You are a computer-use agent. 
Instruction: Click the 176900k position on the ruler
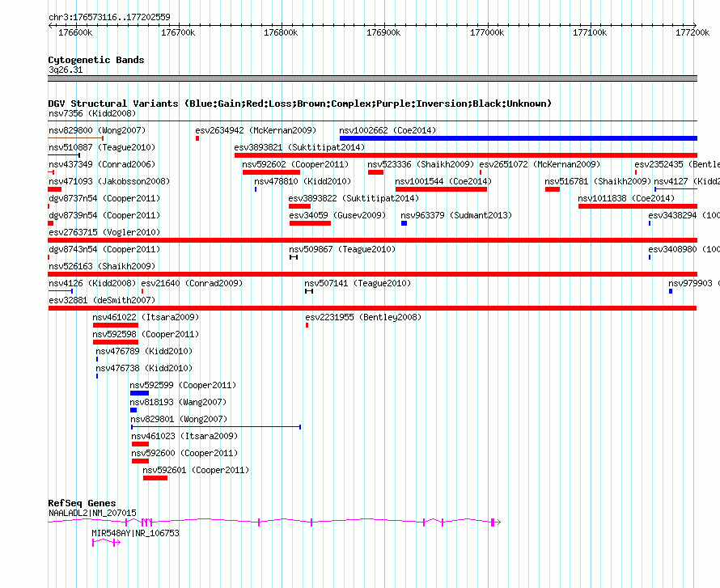383,32
